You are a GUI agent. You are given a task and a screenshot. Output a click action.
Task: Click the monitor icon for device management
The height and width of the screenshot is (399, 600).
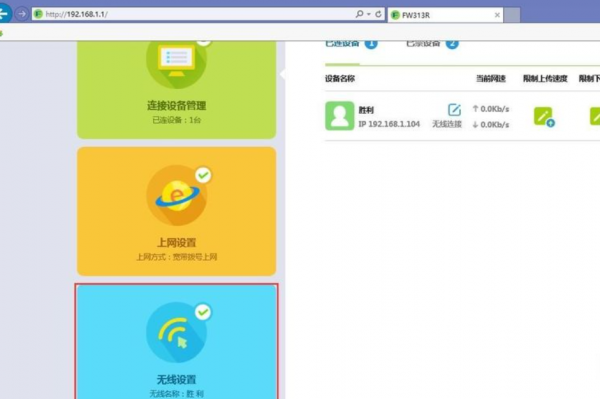(176, 62)
